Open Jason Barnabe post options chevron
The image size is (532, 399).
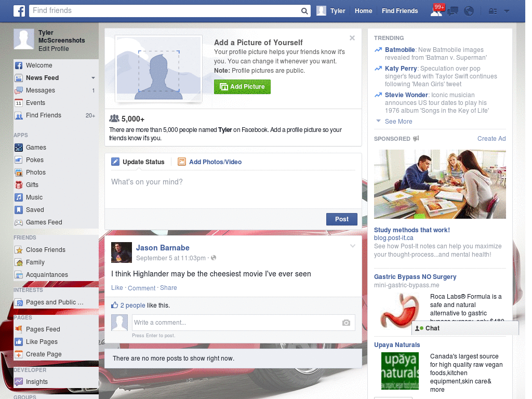point(353,246)
